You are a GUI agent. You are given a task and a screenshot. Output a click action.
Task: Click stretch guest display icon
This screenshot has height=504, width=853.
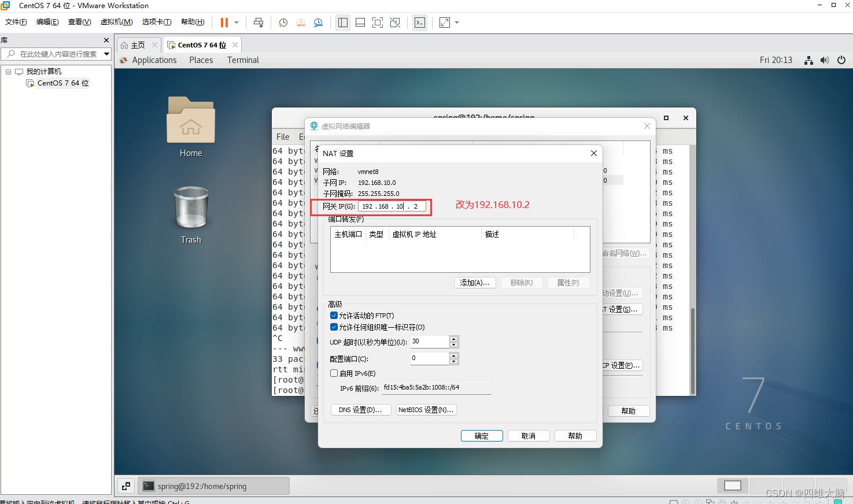(445, 23)
